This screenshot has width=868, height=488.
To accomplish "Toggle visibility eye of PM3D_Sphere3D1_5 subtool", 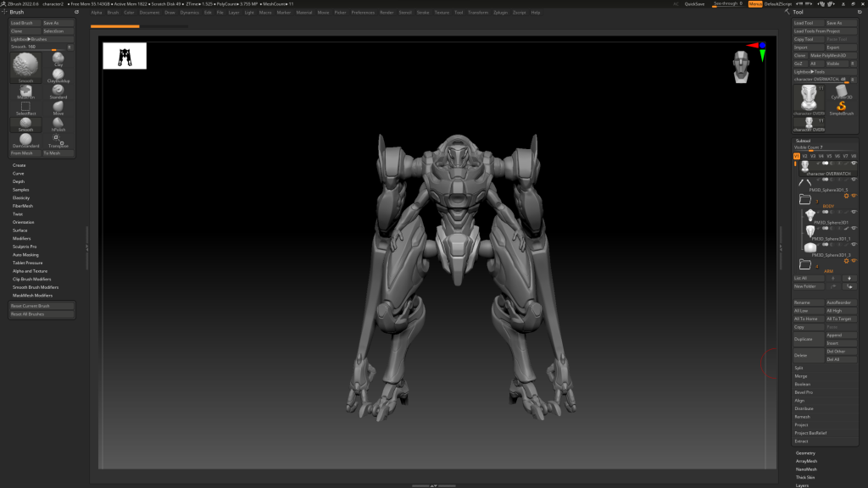I will click(x=854, y=180).
